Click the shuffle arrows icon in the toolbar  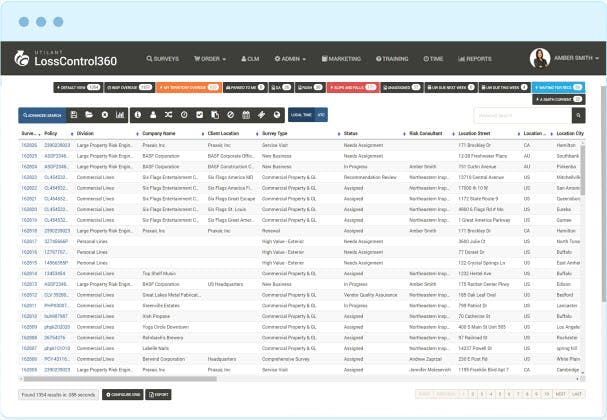tap(168, 115)
